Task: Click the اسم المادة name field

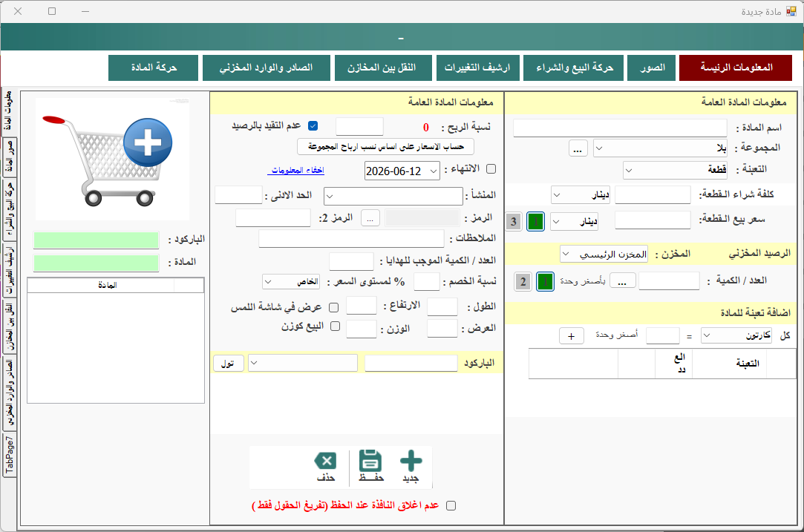Action: [x=620, y=128]
